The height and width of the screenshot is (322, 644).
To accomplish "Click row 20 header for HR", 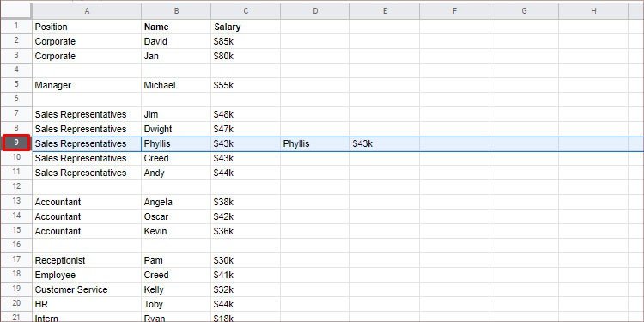I will pos(16,304).
